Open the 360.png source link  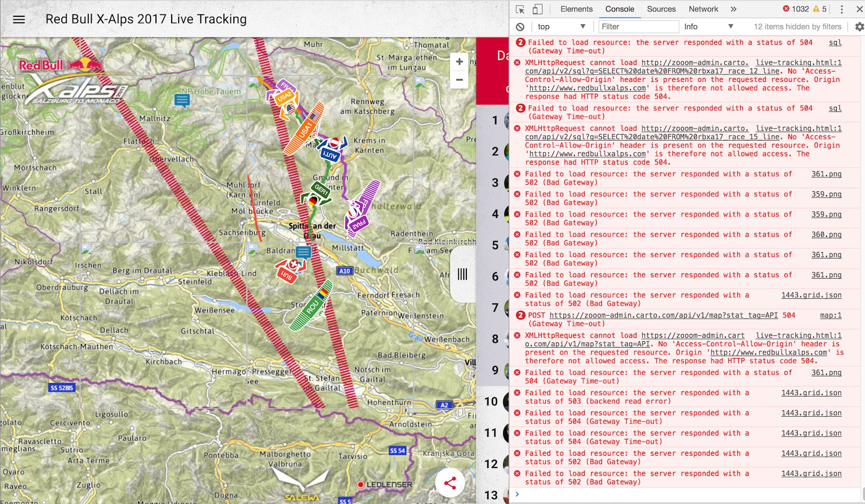point(827,235)
